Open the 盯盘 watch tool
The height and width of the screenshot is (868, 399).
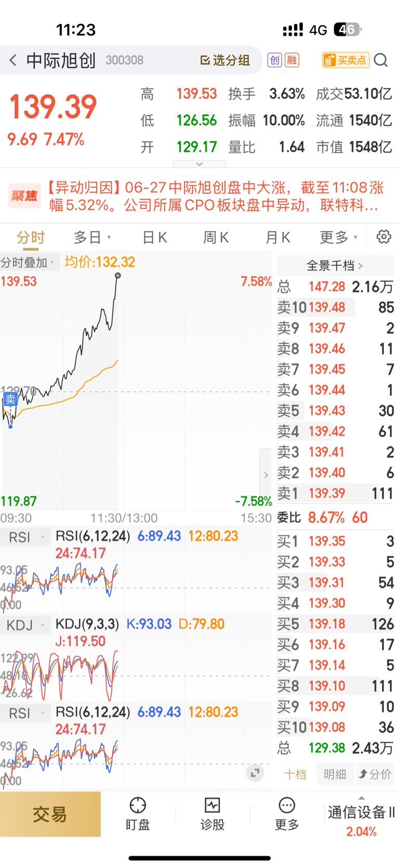(x=138, y=814)
